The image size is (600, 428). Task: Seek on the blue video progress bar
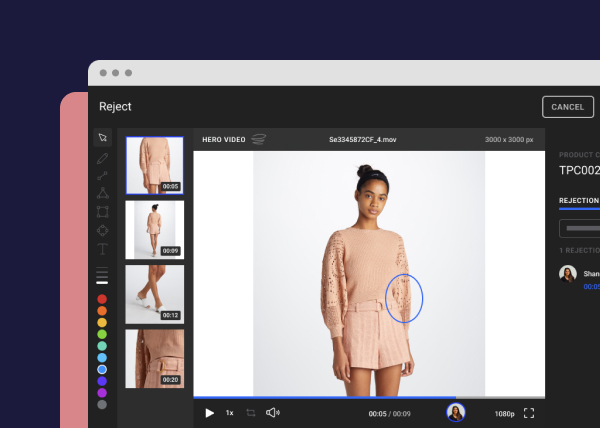[324, 397]
